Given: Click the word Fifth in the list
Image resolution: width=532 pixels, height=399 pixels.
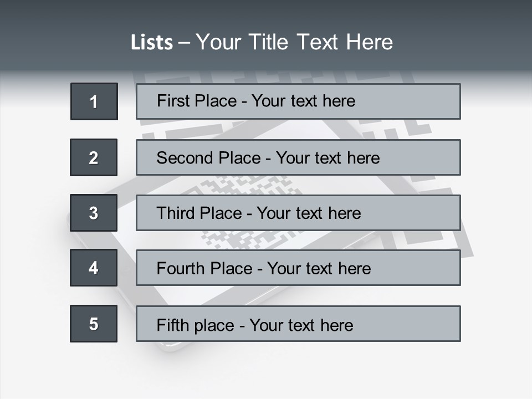Looking at the screenshot, I should pos(173,325).
